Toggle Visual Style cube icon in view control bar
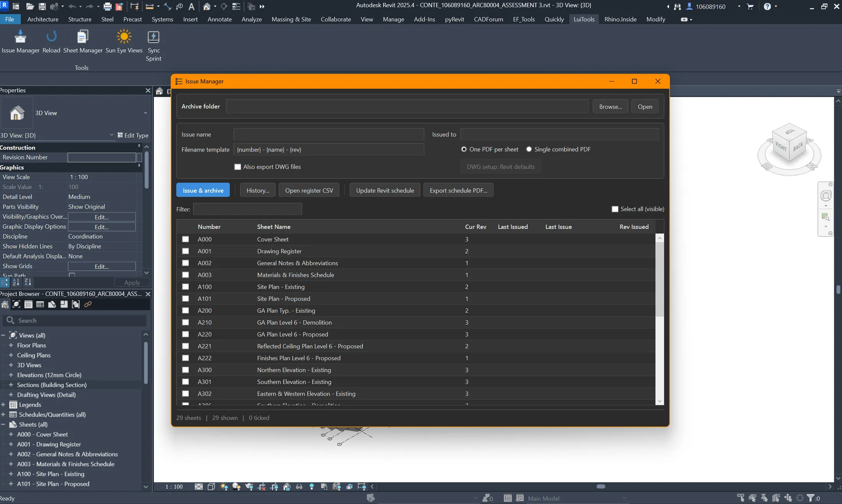Image resolution: width=842 pixels, height=504 pixels. point(211,486)
